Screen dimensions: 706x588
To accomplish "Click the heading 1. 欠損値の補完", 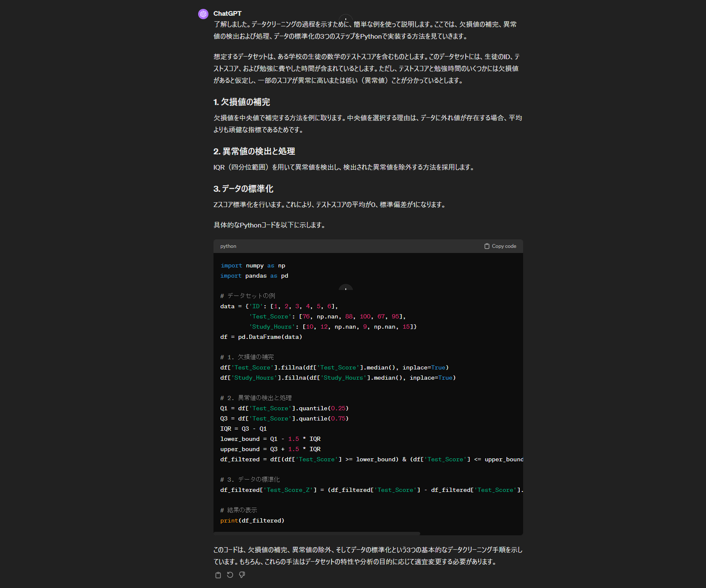I will click(x=242, y=102).
